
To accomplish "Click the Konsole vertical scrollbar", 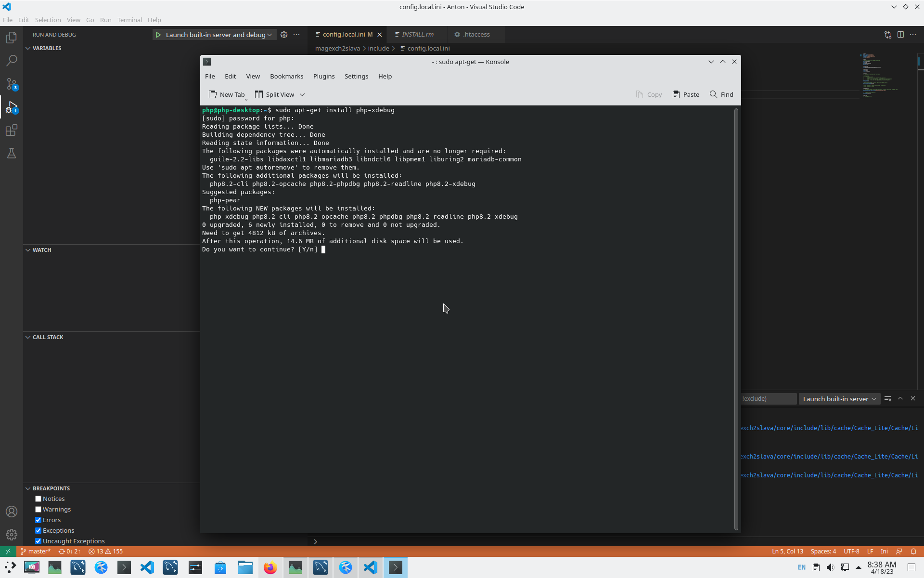I will pyautogui.click(x=736, y=318).
